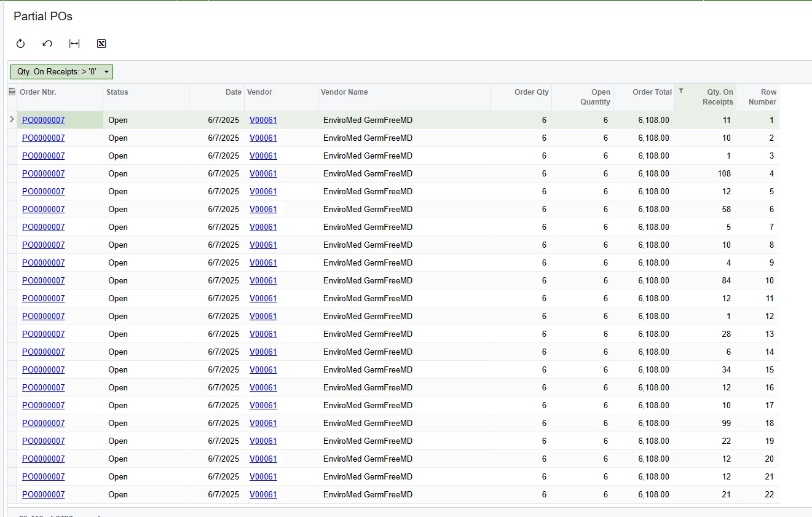Viewport: 812px width, 517px height.
Task: Open the PO0000007 link in row number 4
Action: (x=43, y=173)
